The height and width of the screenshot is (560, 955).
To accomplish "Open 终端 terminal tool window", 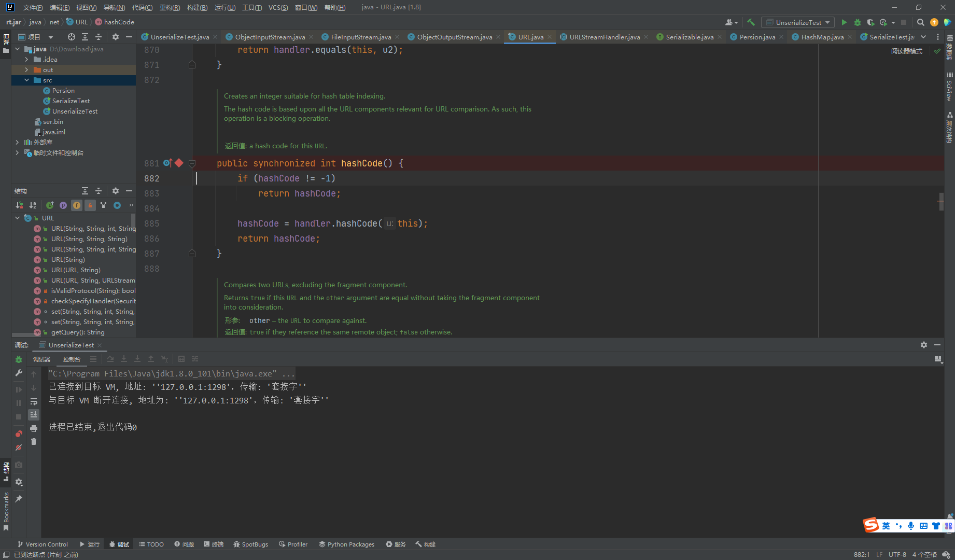I will point(214,544).
